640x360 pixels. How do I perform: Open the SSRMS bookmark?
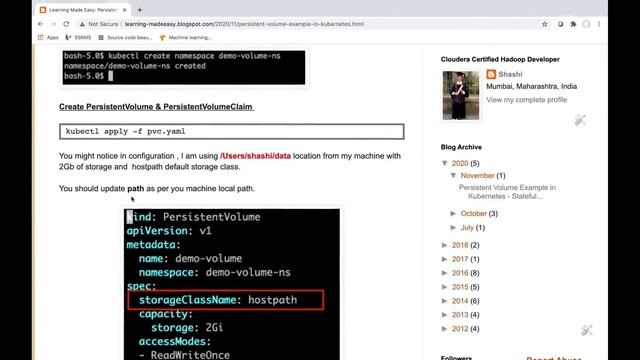click(x=78, y=38)
